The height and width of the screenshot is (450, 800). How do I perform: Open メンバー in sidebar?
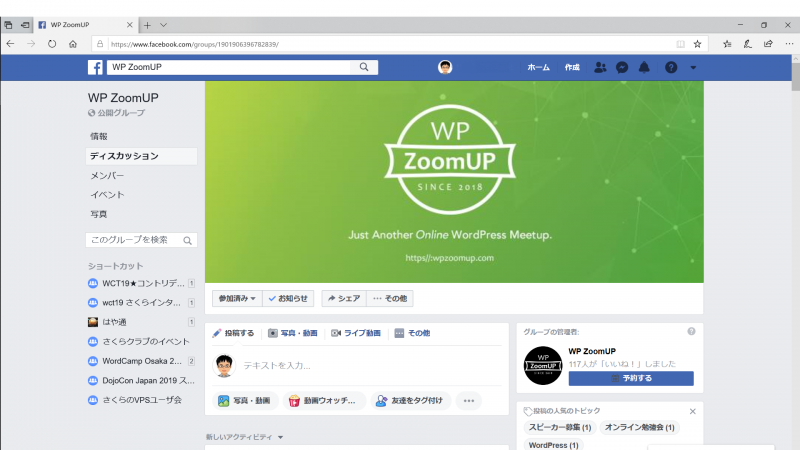point(107,176)
